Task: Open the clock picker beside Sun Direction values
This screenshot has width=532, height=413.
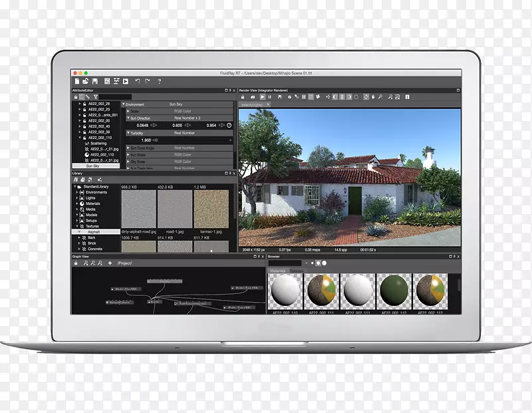Action: [229, 125]
